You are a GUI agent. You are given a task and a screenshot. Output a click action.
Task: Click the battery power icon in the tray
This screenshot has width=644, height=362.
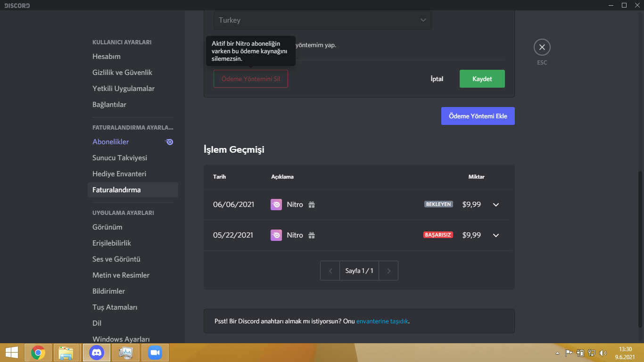coord(580,353)
